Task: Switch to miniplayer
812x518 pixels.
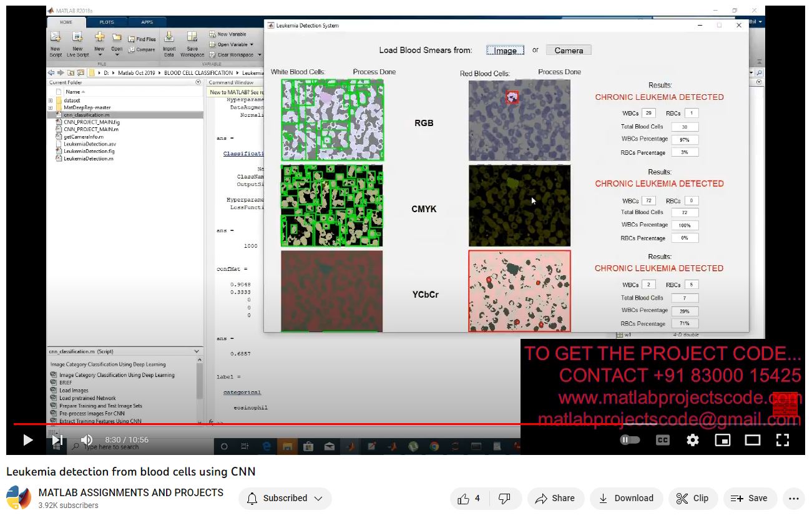Action: (723, 440)
